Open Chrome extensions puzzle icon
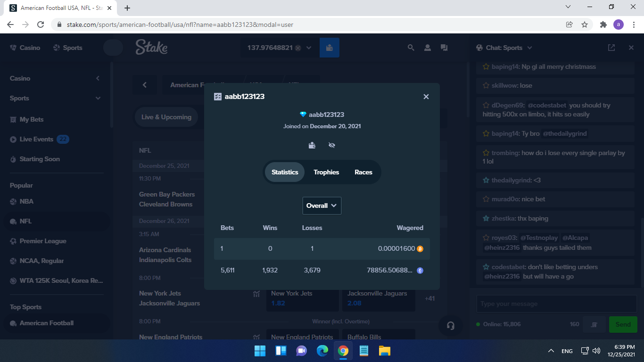 point(603,25)
